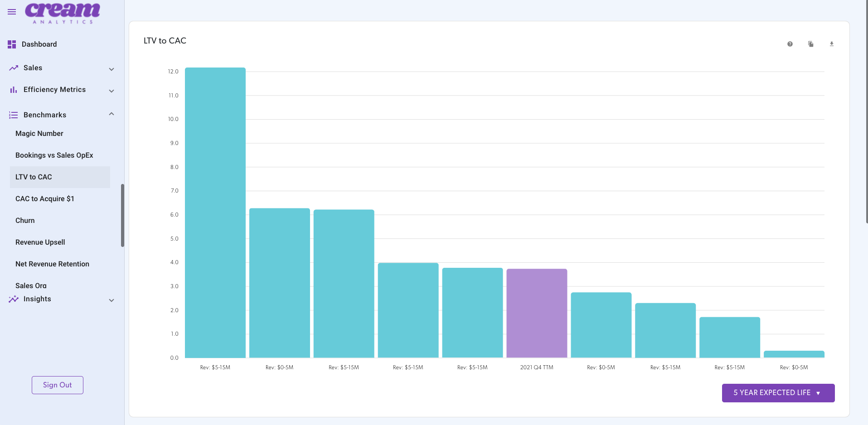Screen dimensions: 868x425
Task: Click the Benchmarks list icon
Action: click(13, 114)
